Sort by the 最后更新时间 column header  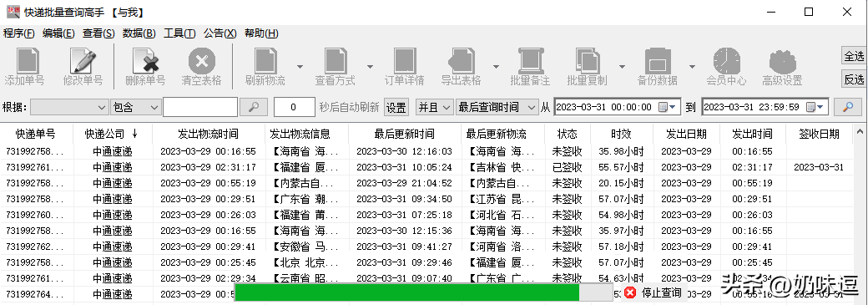pyautogui.click(x=404, y=134)
